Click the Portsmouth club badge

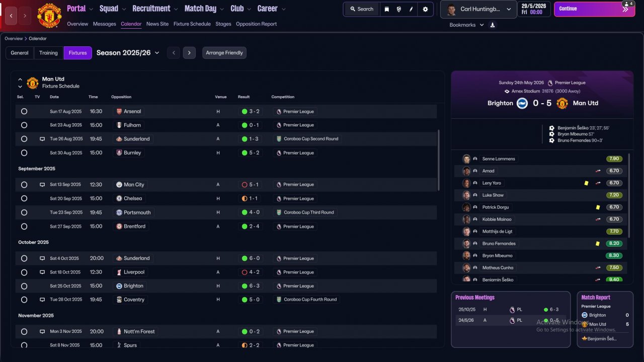point(119,212)
